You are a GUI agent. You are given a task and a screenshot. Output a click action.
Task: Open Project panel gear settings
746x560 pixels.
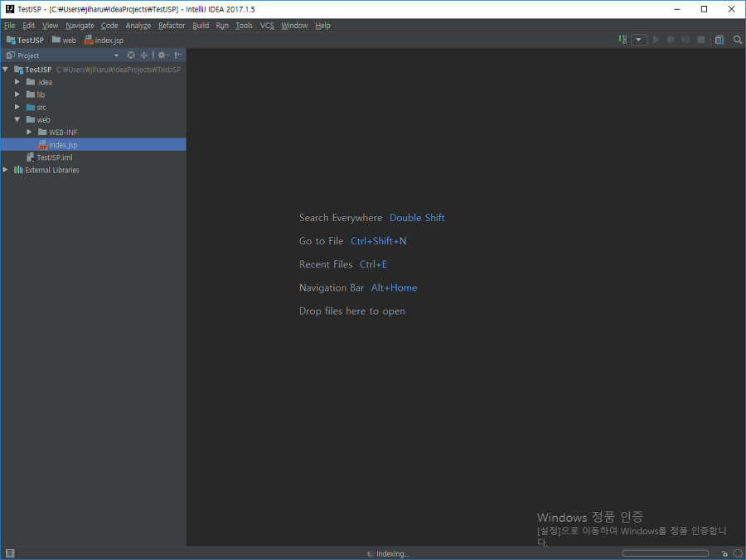(x=162, y=56)
